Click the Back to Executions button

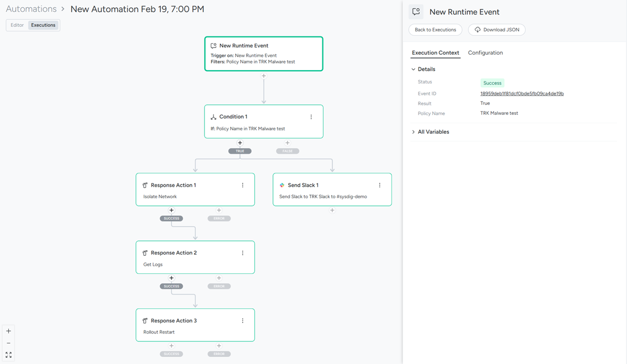pyautogui.click(x=435, y=30)
